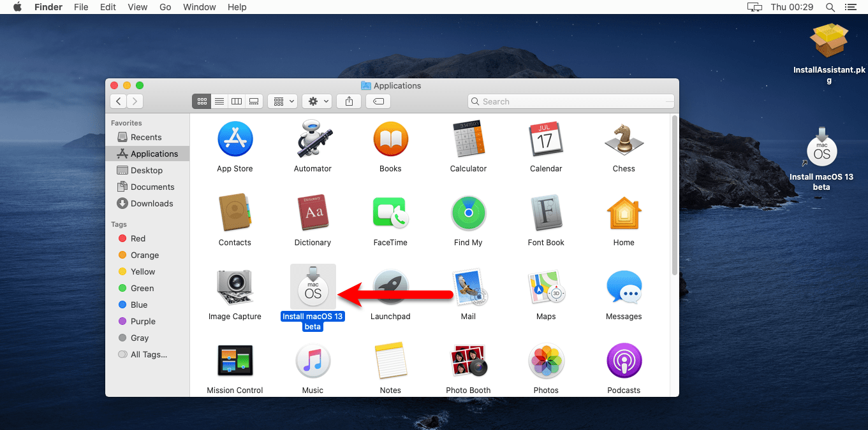868x430 pixels.
Task: Select Install macOS 13 beta in Applications
Action: tap(313, 287)
